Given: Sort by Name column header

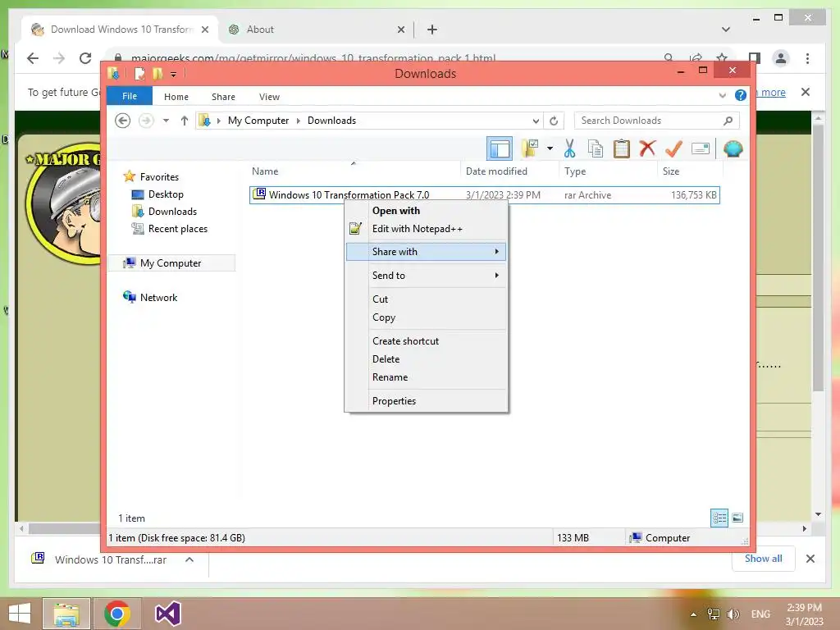Looking at the screenshot, I should tap(354, 171).
